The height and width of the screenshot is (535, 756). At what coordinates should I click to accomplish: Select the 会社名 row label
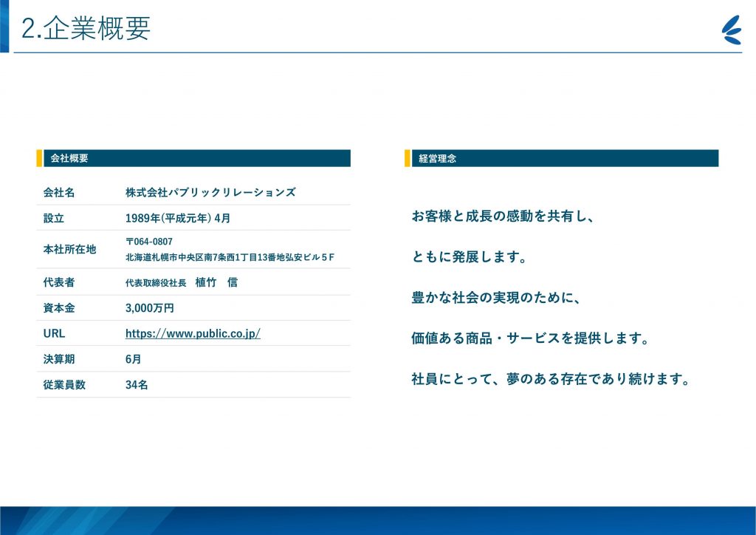pyautogui.click(x=59, y=192)
